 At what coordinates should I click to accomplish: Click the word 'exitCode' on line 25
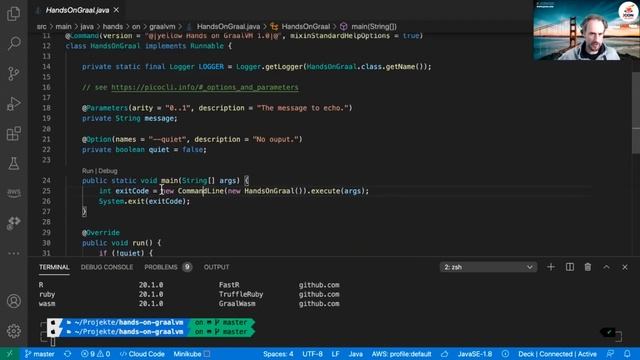(x=132, y=191)
